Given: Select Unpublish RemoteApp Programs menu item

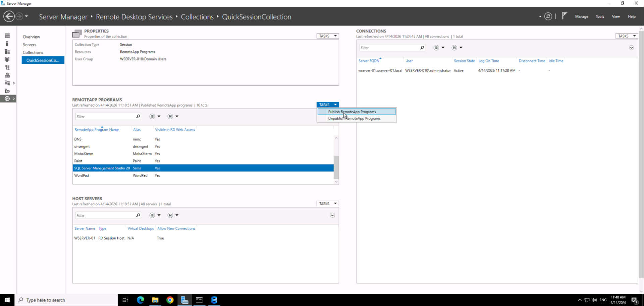Looking at the screenshot, I should [x=354, y=119].
